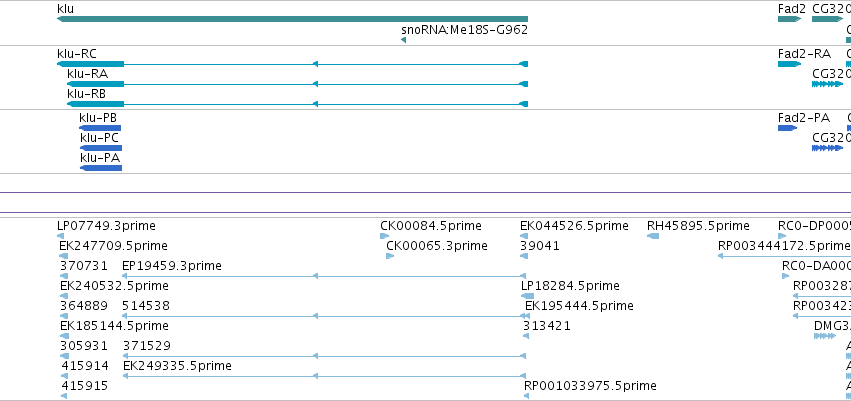This screenshot has height=401, width=851.
Task: Click the snoRNA:Me18S-G962 gene arrow
Action: [403, 40]
